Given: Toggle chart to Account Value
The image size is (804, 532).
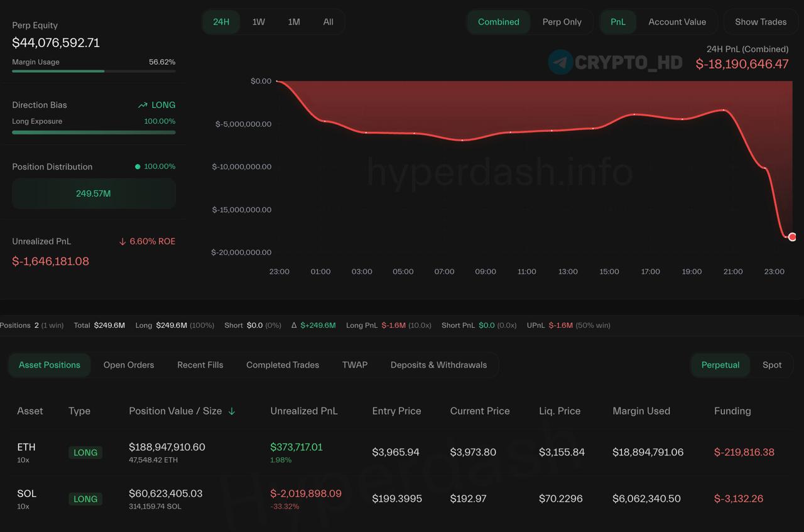Looking at the screenshot, I should tap(676, 22).
